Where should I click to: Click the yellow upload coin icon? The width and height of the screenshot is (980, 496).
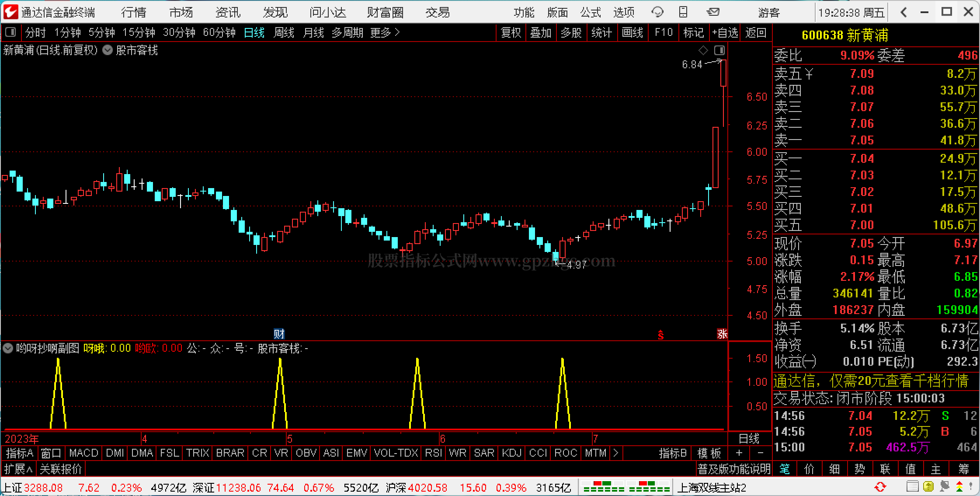point(928,486)
